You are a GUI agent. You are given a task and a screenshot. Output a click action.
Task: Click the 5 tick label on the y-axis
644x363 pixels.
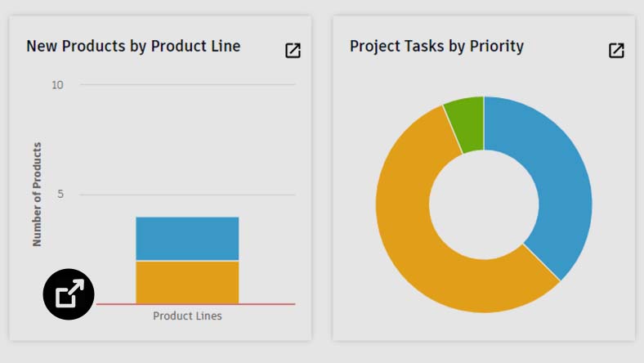pos(60,195)
